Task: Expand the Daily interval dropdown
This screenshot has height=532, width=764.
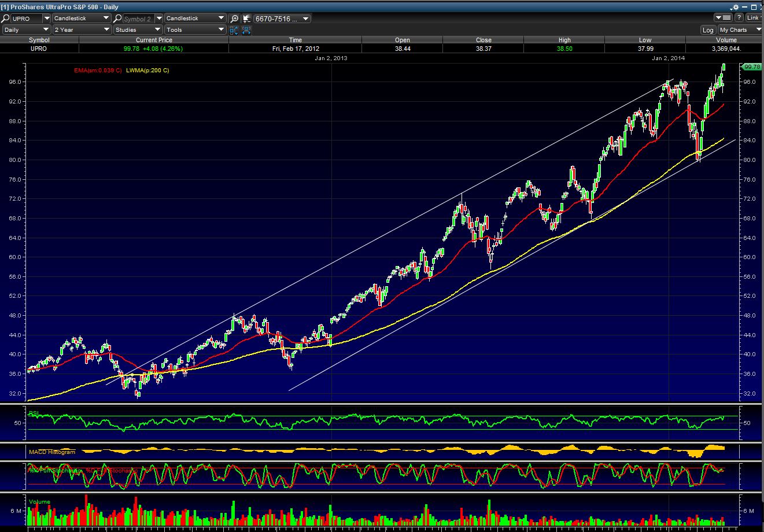Action: [x=27, y=29]
